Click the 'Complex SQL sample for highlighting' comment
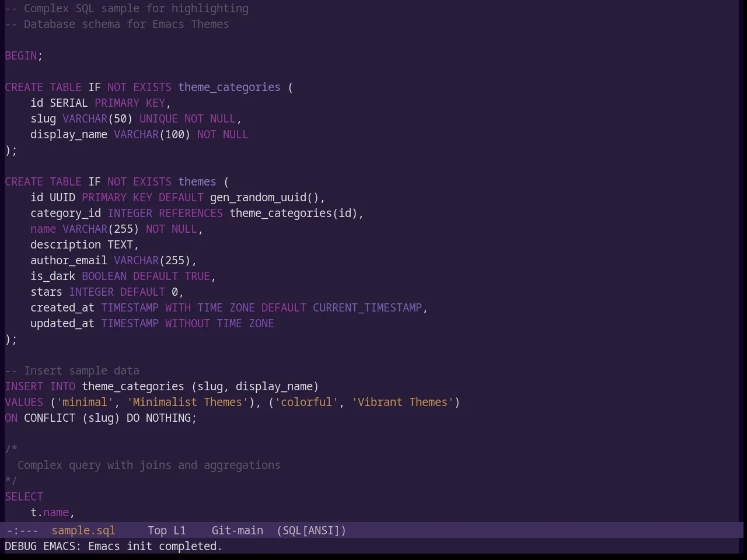This screenshot has width=747, height=560. 127,8
